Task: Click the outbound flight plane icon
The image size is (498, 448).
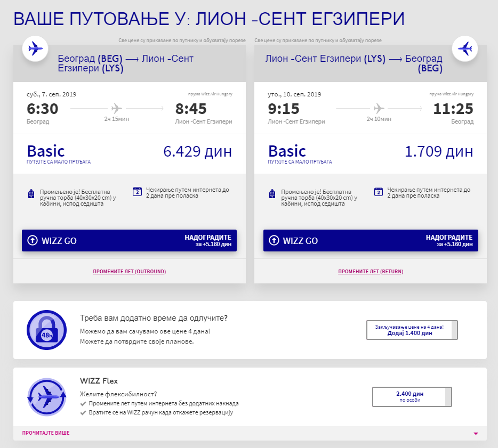Action: tap(35, 49)
